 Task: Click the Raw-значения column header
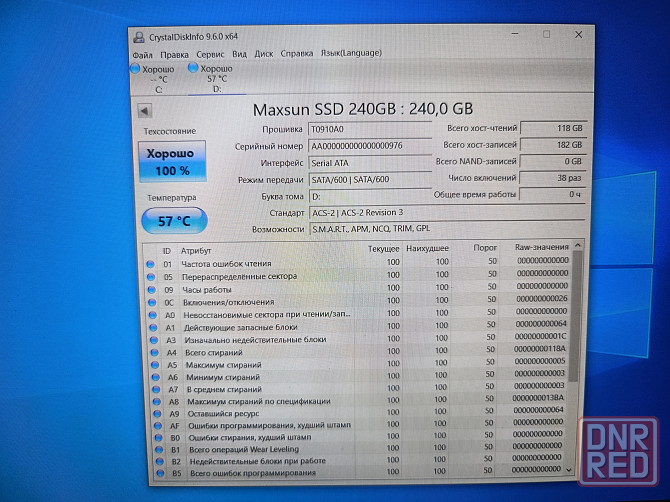coord(541,247)
